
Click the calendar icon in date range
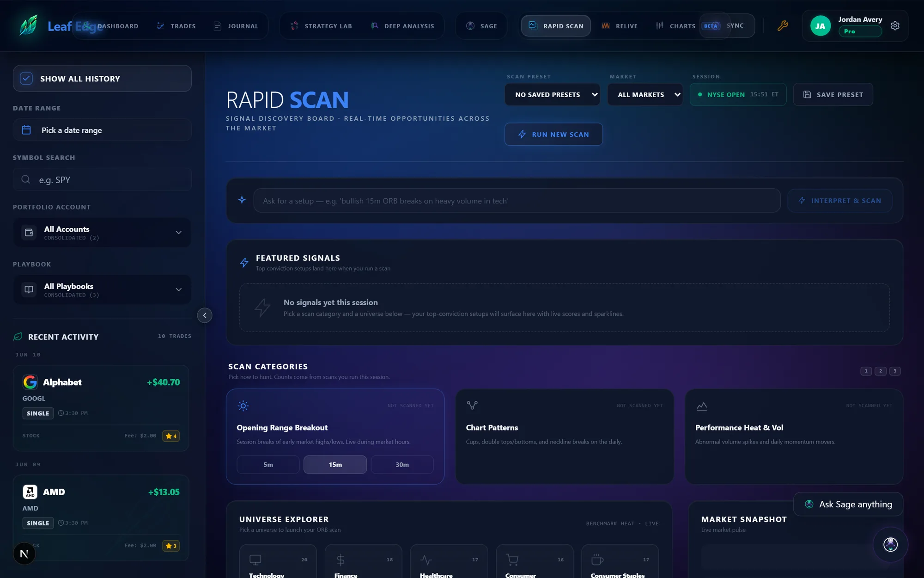pyautogui.click(x=26, y=130)
